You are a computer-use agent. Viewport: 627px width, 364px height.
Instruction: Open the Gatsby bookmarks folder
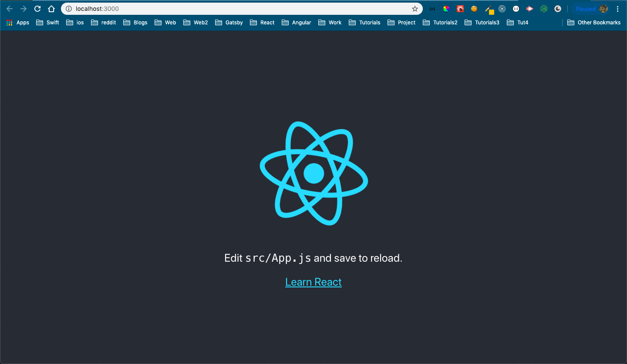coord(229,23)
